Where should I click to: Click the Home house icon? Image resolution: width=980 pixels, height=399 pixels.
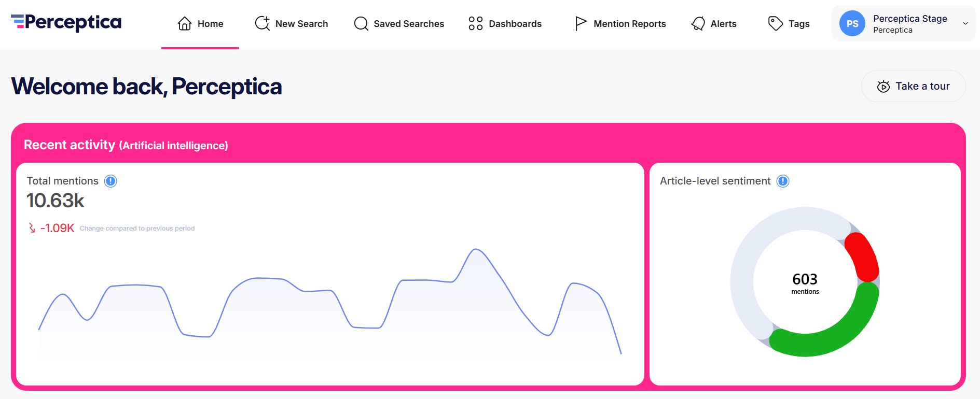[x=185, y=23]
